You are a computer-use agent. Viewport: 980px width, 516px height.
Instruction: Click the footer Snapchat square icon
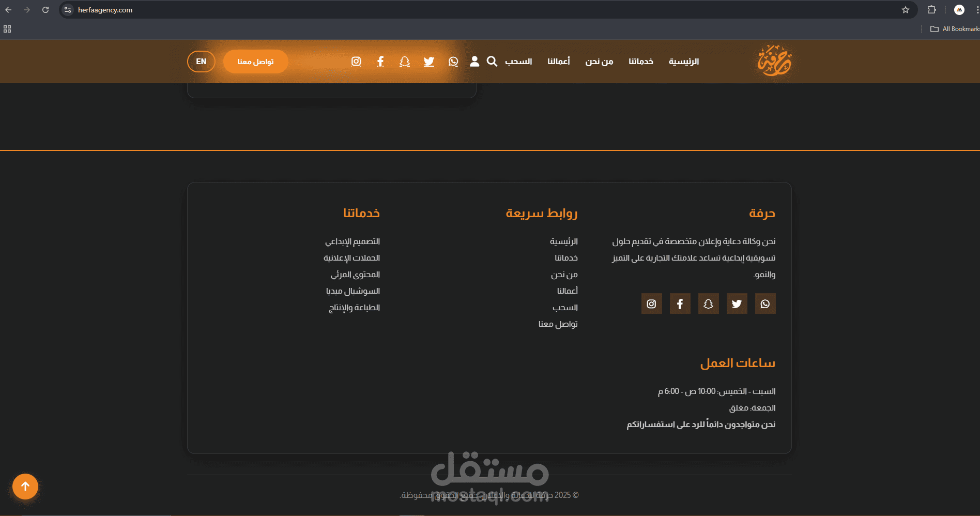[x=708, y=303]
